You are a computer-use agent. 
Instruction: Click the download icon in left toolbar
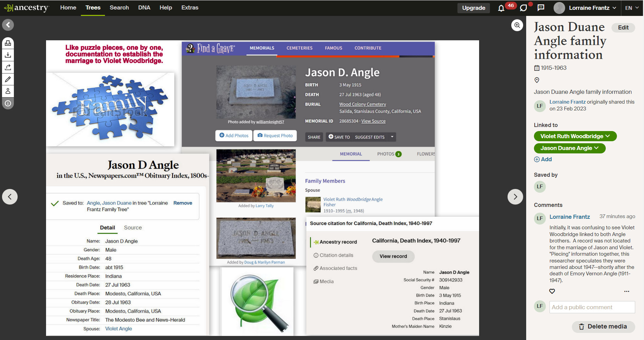[8, 55]
